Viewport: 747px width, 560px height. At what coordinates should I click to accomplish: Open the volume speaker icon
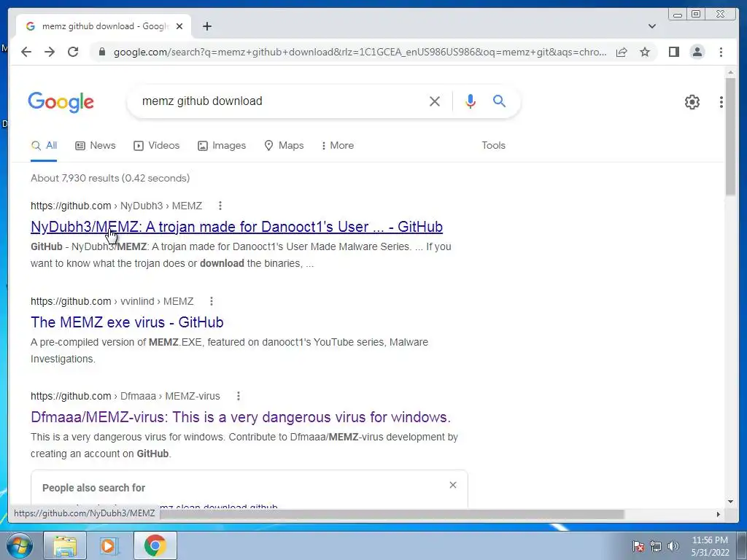click(x=673, y=546)
